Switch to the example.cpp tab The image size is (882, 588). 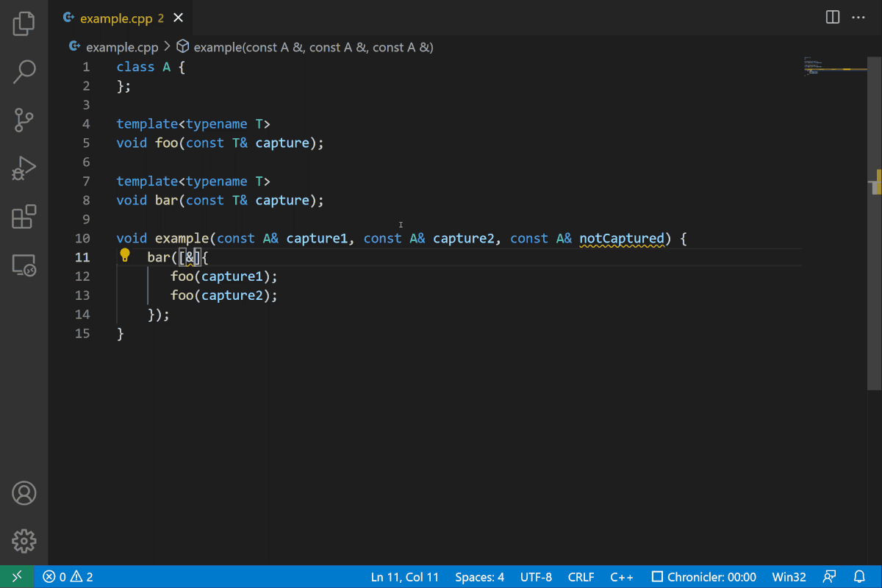[x=116, y=17]
